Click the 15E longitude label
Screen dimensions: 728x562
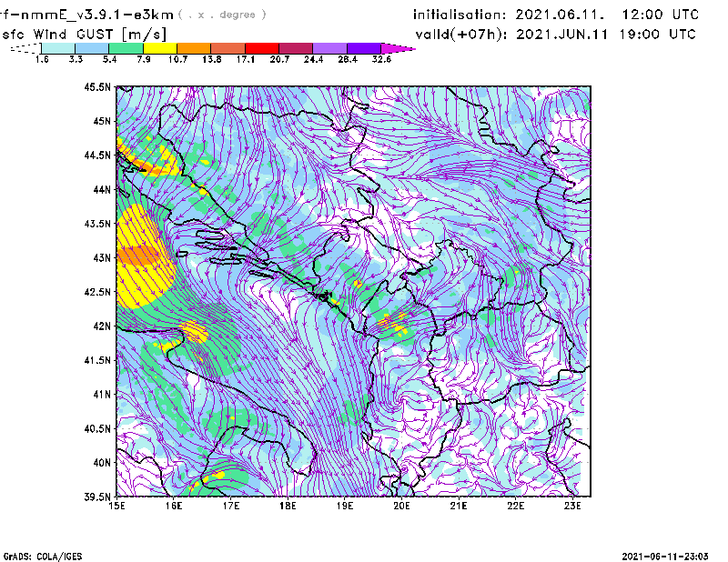coord(116,506)
